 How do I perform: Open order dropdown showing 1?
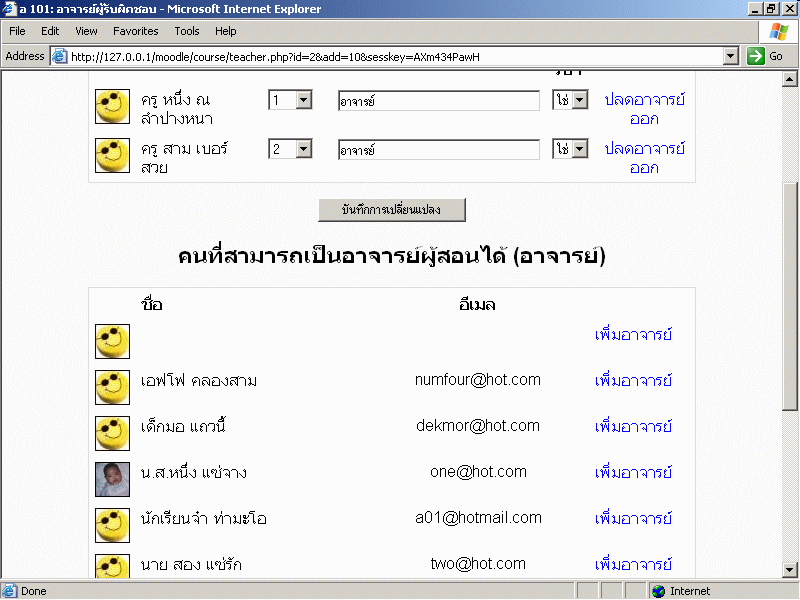tap(303, 100)
